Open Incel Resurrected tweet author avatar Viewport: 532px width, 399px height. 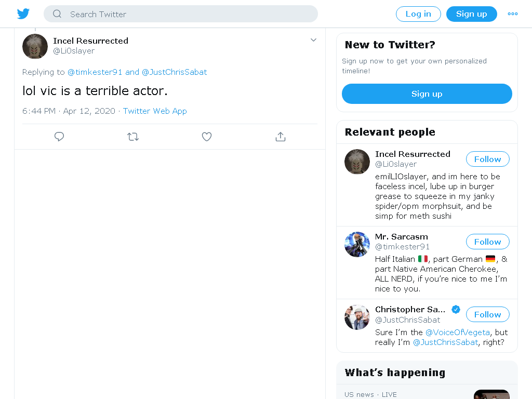pyautogui.click(x=35, y=46)
